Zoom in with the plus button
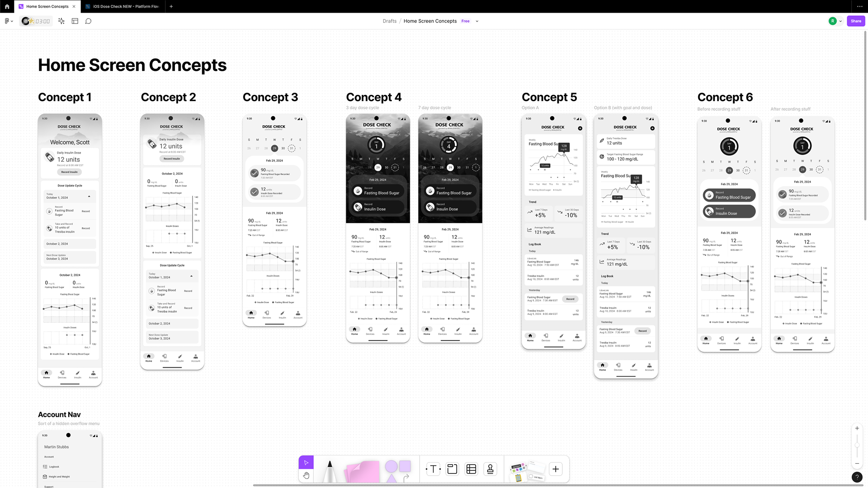 857,428
